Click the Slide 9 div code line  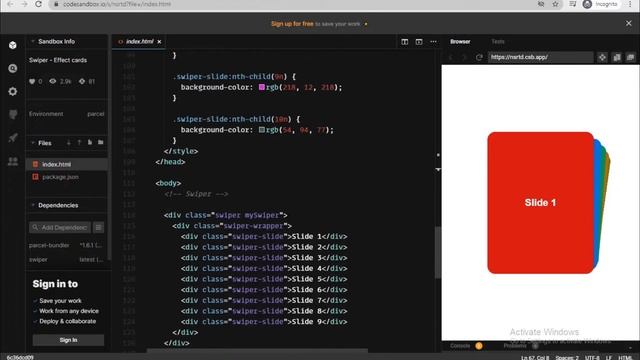tap(264, 322)
